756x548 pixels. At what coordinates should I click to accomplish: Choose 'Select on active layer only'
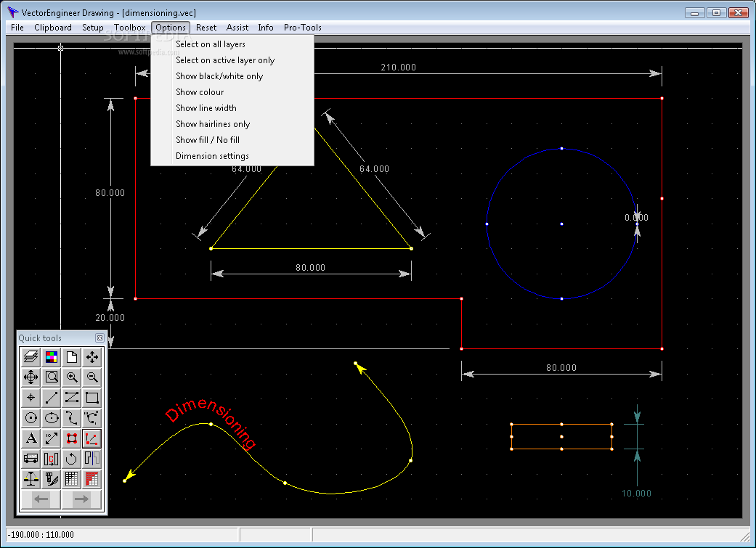232,60
